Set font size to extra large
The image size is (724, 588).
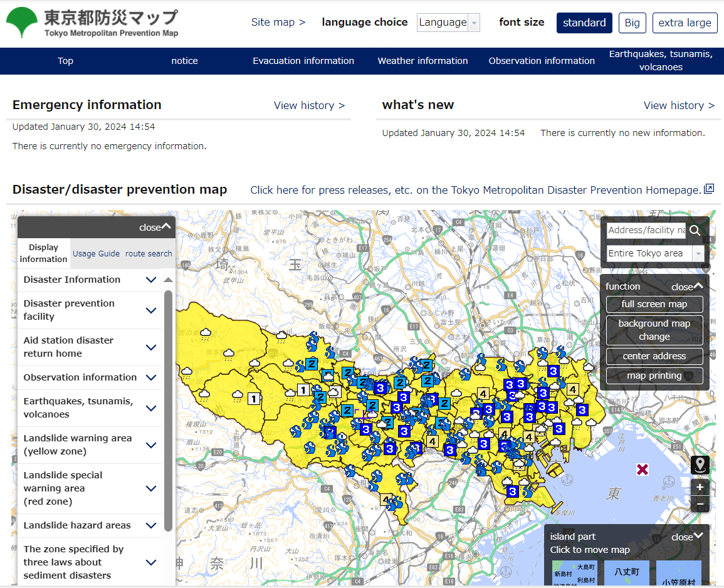(685, 23)
